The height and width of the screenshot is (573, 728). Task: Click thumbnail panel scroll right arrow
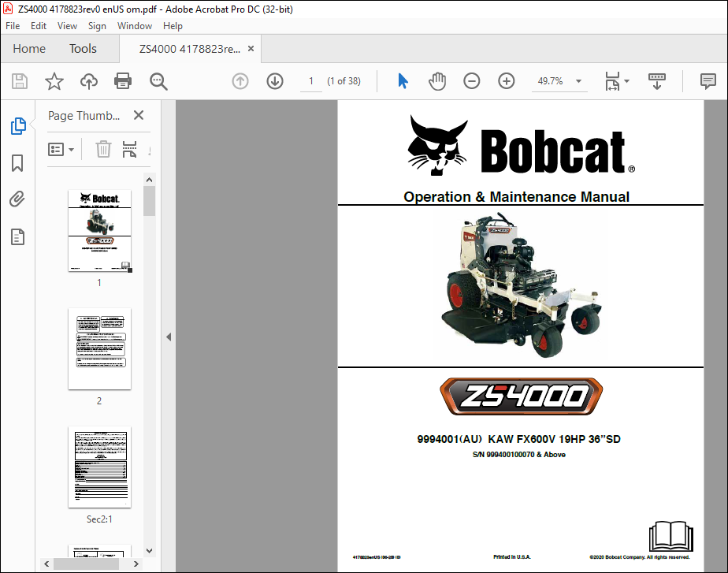[136, 564]
